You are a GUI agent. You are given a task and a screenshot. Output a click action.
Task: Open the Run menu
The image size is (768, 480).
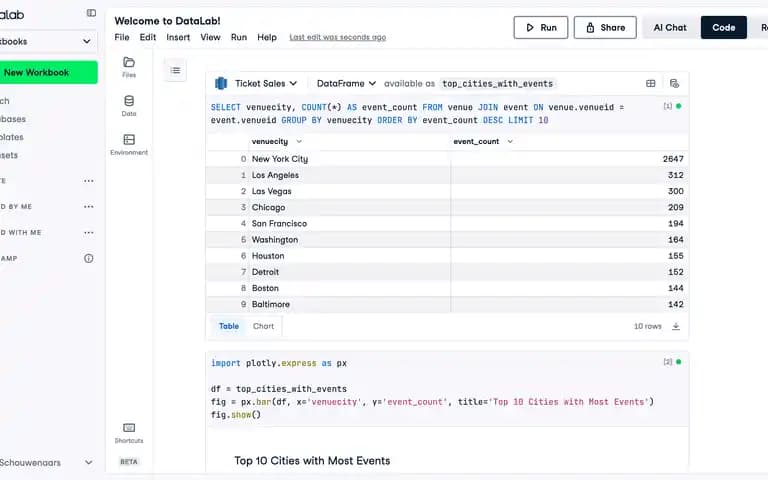pos(239,37)
